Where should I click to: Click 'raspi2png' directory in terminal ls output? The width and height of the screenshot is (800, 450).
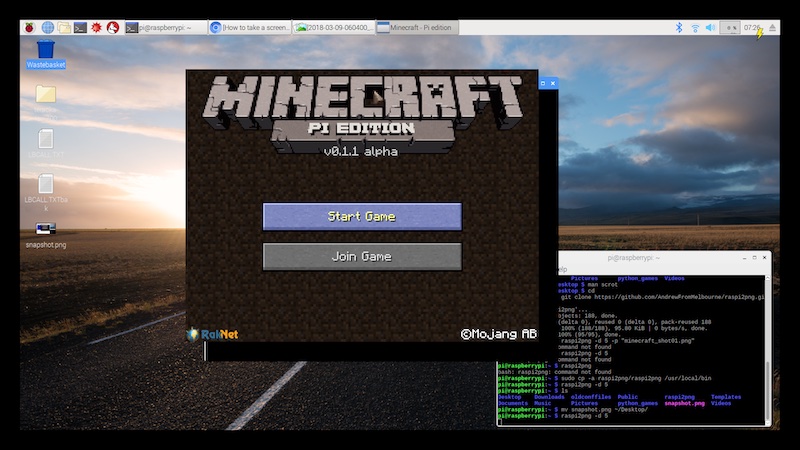tap(679, 397)
